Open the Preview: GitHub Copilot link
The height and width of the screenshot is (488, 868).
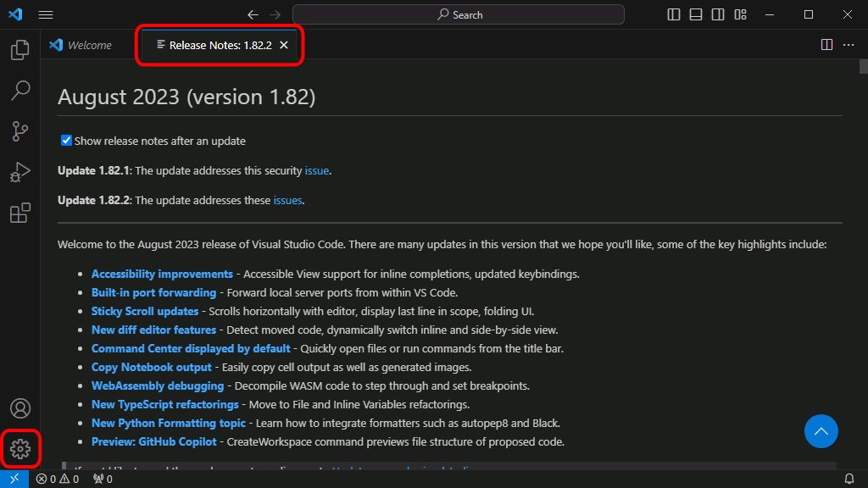[x=154, y=441]
